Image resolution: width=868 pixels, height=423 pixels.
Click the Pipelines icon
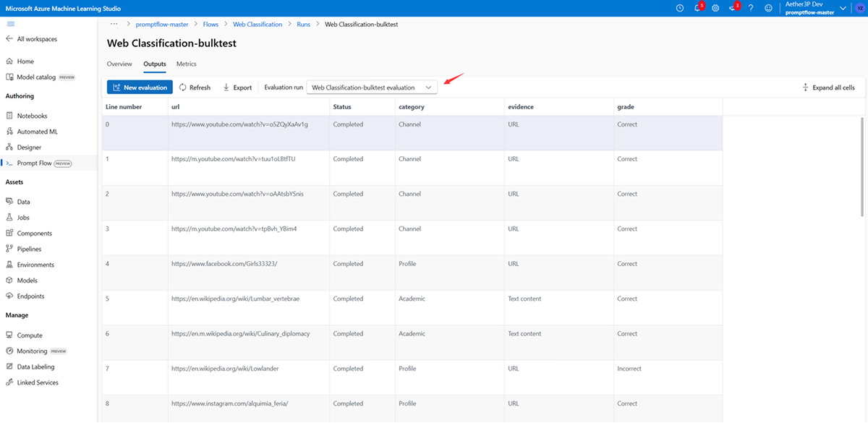tap(10, 249)
